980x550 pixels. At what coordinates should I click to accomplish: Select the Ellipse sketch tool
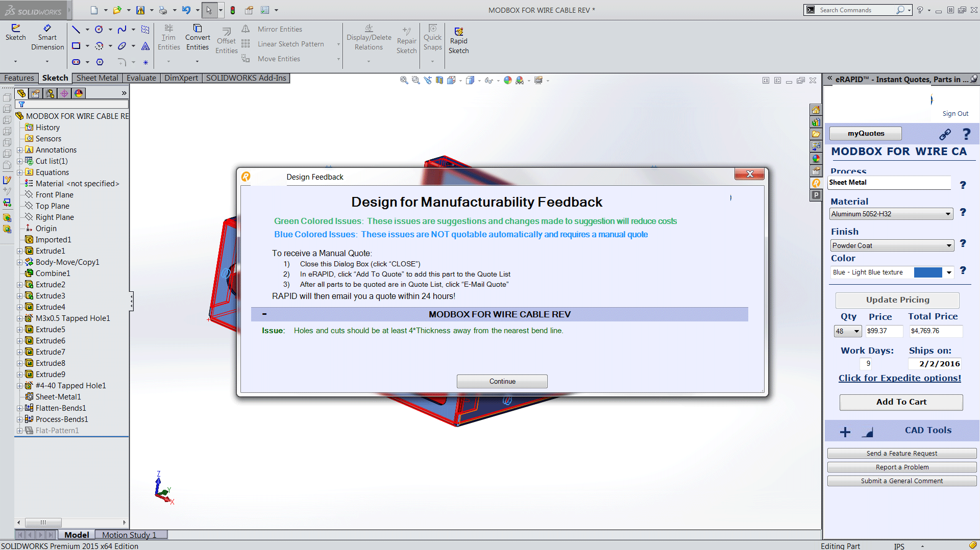[x=122, y=46]
